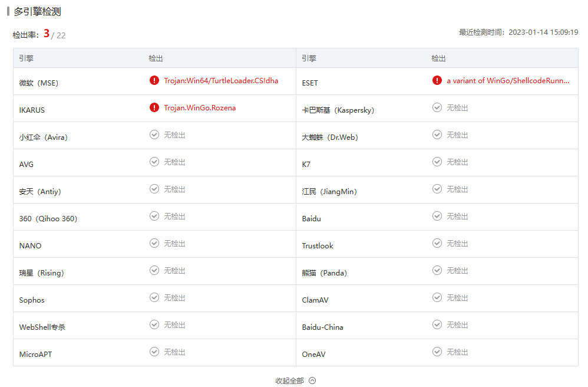The image size is (588, 387).
Task: Click the check icon in the Baidu row
Action: (x=437, y=216)
